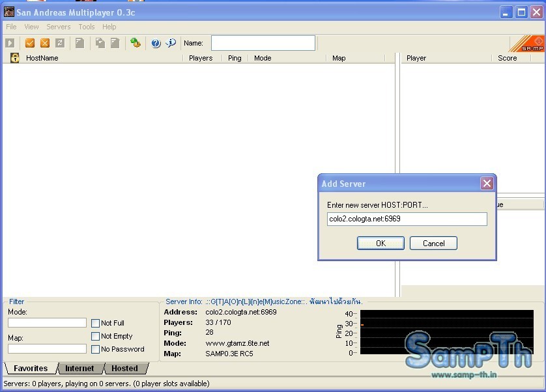Click the Add Server checkmark icon
546x392 pixels.
[x=30, y=43]
